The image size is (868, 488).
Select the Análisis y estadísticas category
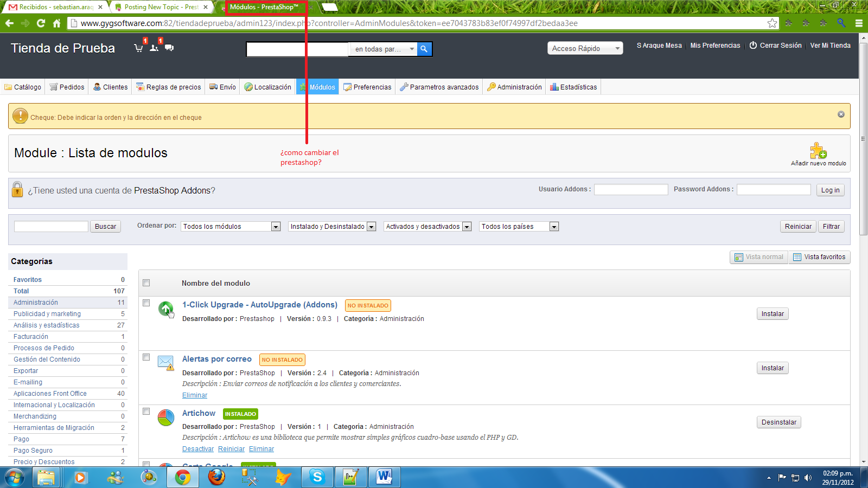[x=46, y=325]
